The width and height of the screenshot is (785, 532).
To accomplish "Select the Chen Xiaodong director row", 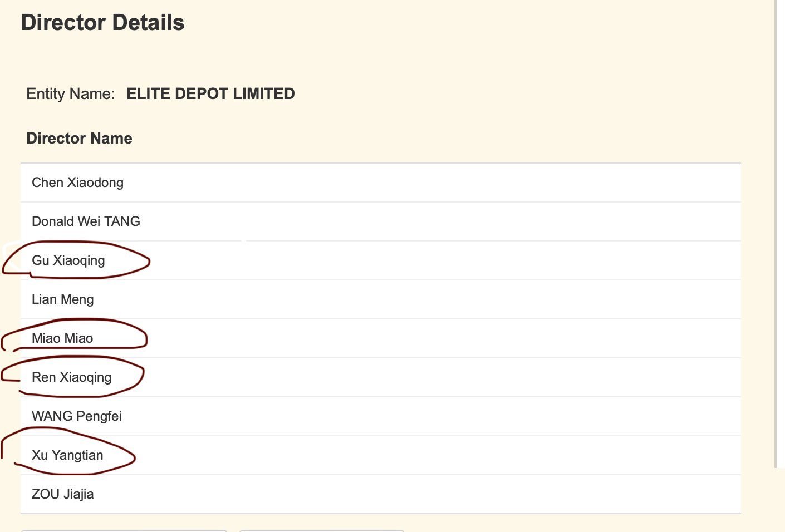I will [x=381, y=183].
